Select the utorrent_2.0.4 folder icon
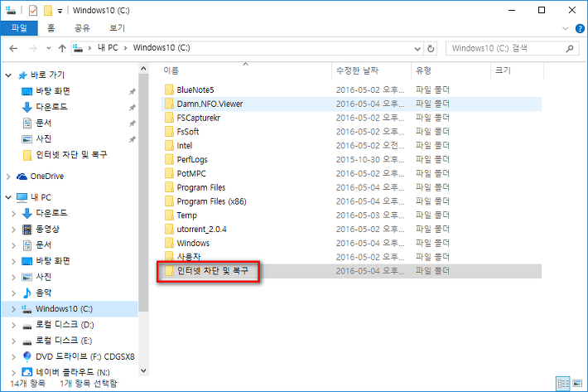The image size is (588, 392). [x=169, y=229]
